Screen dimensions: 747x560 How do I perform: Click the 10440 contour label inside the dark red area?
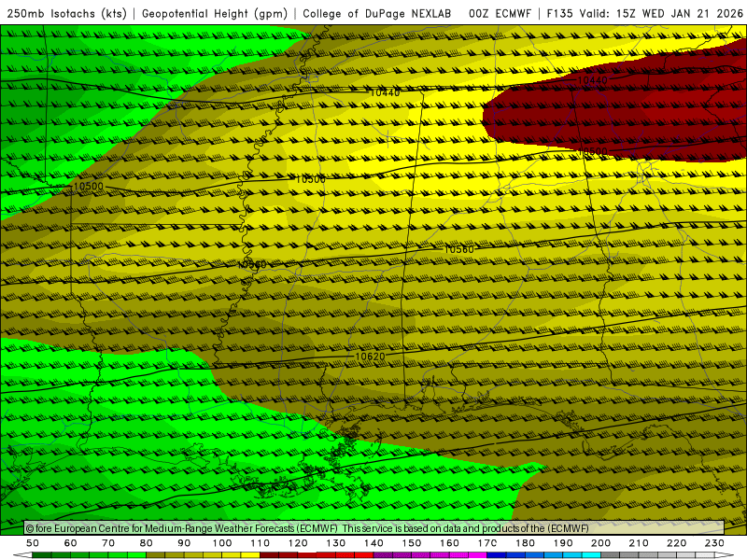coord(593,80)
